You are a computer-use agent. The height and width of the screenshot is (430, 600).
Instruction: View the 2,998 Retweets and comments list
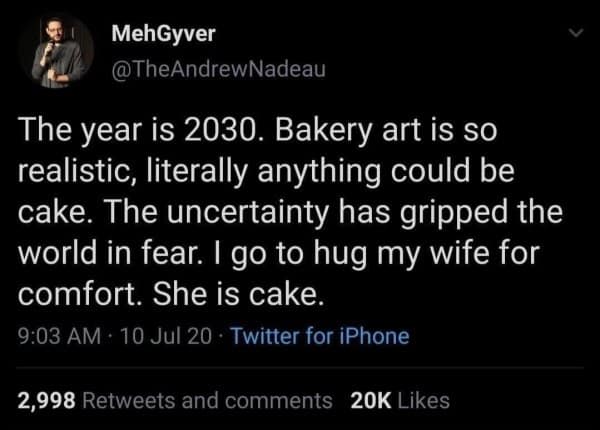175,400
